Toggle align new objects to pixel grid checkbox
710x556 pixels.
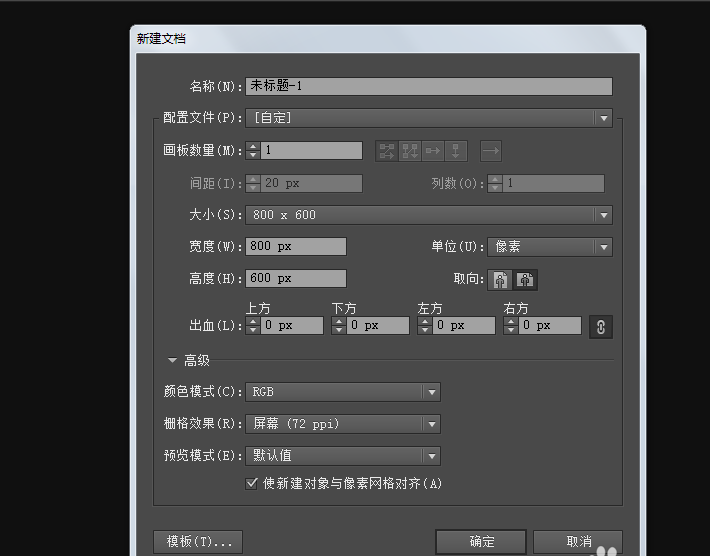click(252, 483)
